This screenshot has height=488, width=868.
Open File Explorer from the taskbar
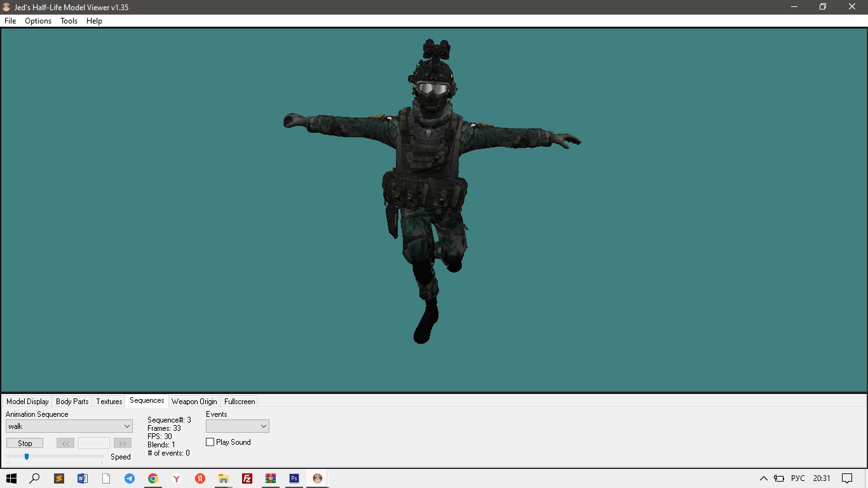pos(224,478)
